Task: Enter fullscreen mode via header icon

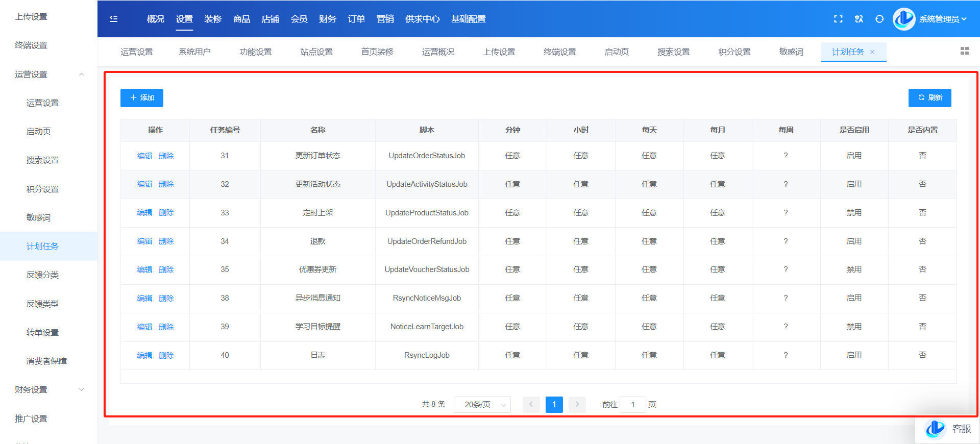Action: [838, 19]
